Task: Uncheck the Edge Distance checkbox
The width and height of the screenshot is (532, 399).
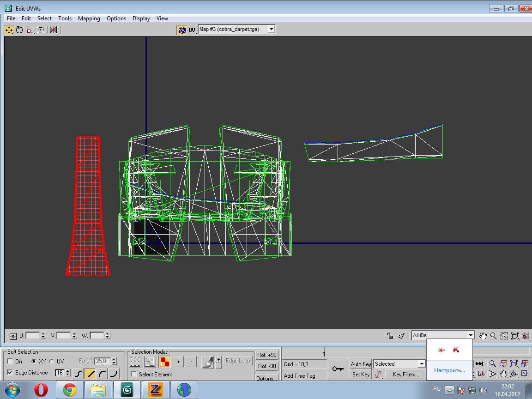Action: (10, 373)
